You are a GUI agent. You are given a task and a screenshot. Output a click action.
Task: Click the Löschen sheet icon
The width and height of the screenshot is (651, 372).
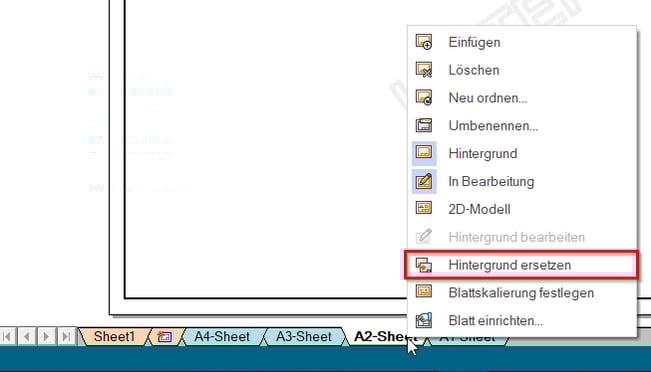pos(424,70)
